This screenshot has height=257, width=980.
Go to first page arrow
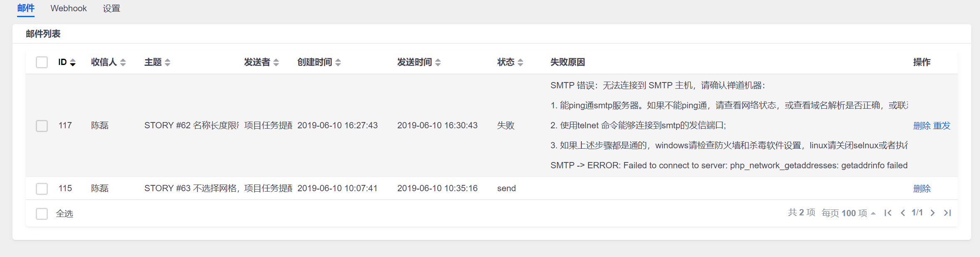(888, 213)
